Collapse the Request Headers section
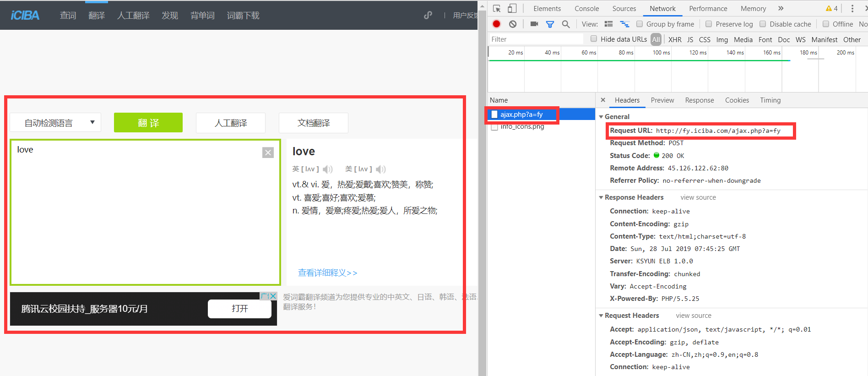Screen dimensions: 868x376 click(x=601, y=316)
